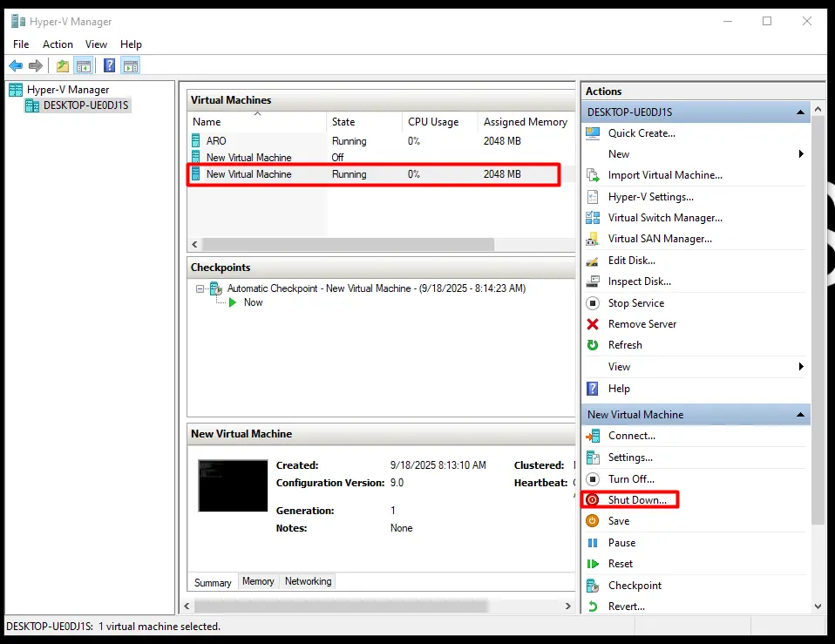Viewport: 835px width, 644px height.
Task: Click the Stop Service icon
Action: pyautogui.click(x=593, y=303)
